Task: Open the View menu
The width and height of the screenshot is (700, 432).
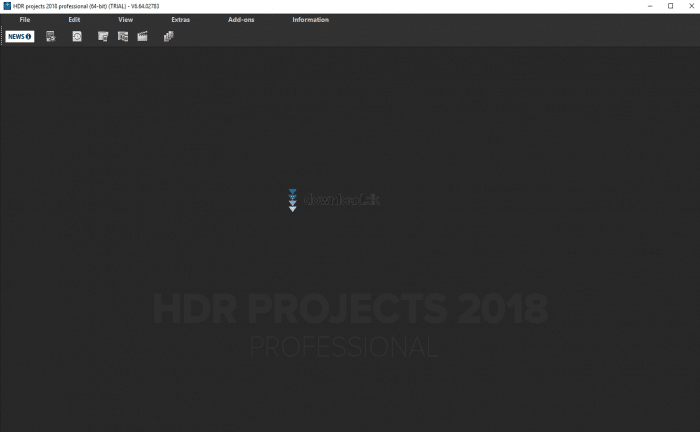Action: tap(125, 20)
